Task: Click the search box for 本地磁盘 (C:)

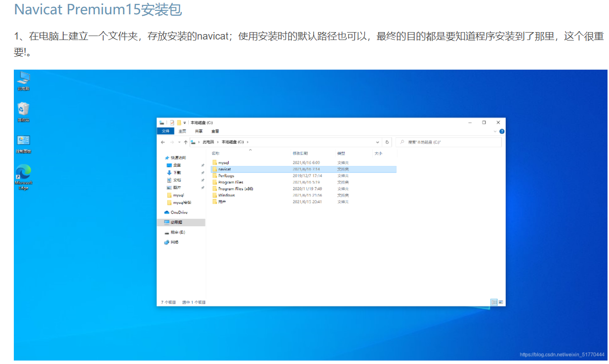Action: (x=448, y=142)
